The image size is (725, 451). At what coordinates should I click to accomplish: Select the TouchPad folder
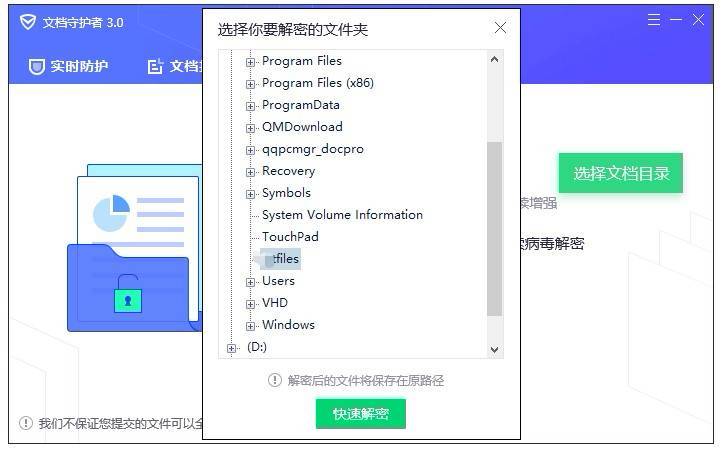coord(290,237)
